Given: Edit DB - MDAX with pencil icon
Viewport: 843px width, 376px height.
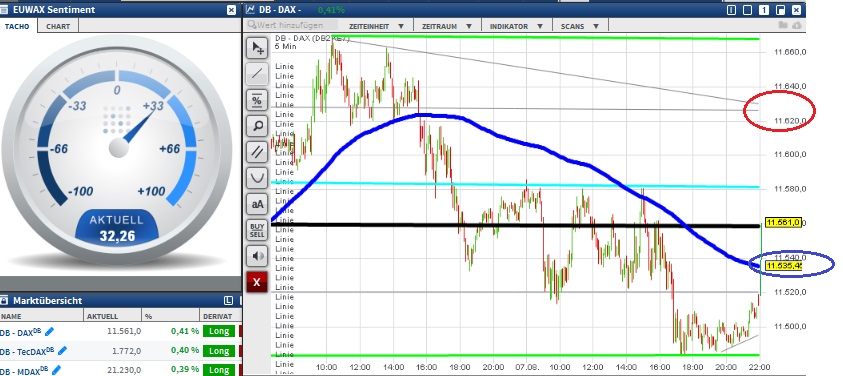Looking at the screenshot, I should [x=56, y=370].
